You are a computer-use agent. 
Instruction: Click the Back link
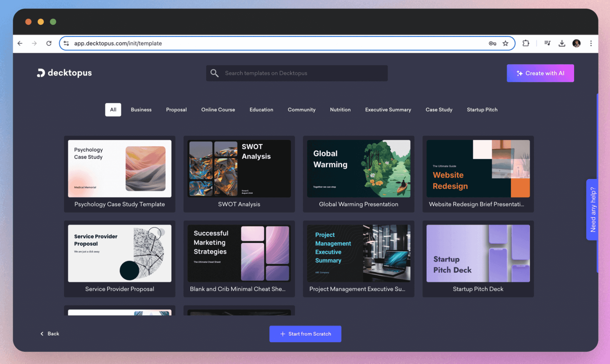coord(50,334)
